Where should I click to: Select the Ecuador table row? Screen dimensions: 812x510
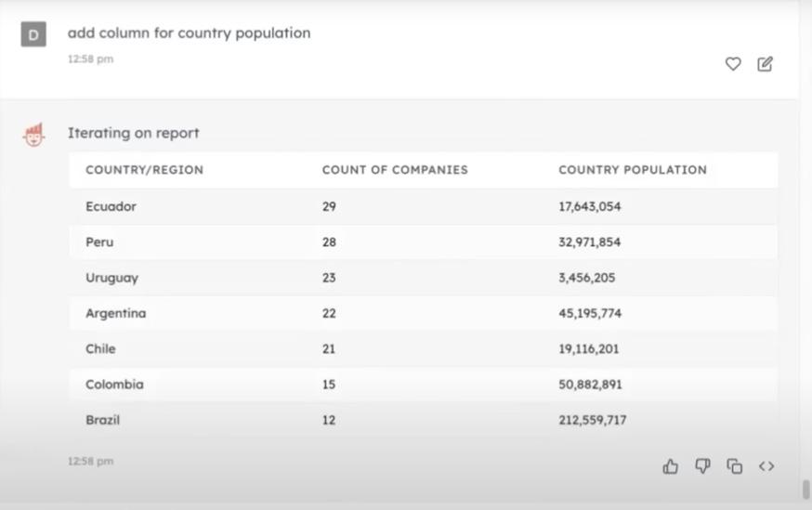(423, 206)
